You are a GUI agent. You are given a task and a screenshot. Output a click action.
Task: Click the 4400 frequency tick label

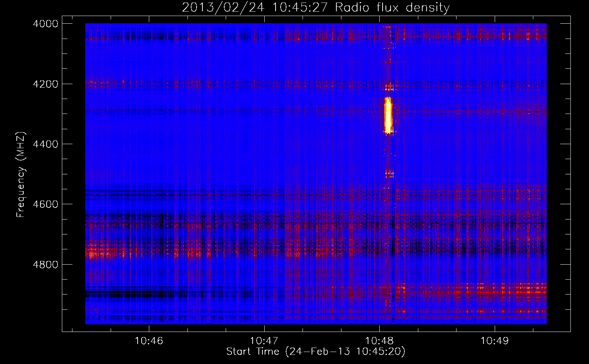46,144
